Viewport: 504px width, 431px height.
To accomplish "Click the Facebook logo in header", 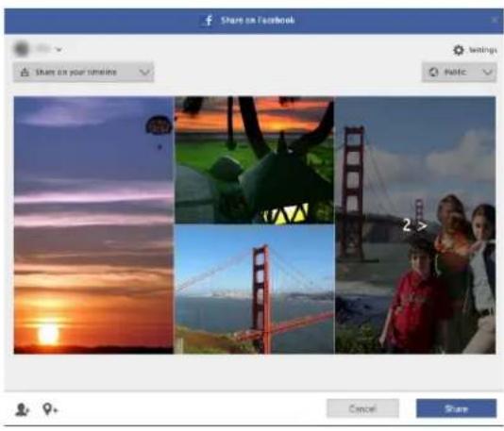I will coord(209,20).
